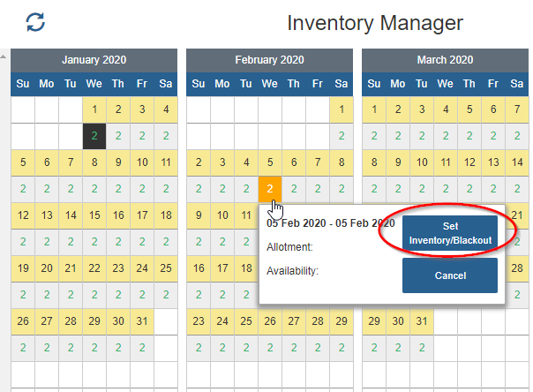Select February 26 date cell
The height and width of the screenshot is (392, 533).
pos(270,321)
